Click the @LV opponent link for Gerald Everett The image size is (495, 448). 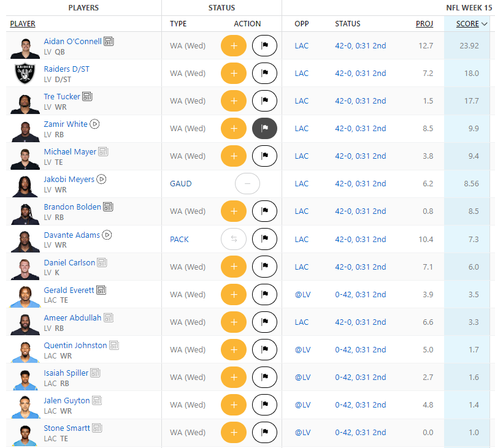302,294
